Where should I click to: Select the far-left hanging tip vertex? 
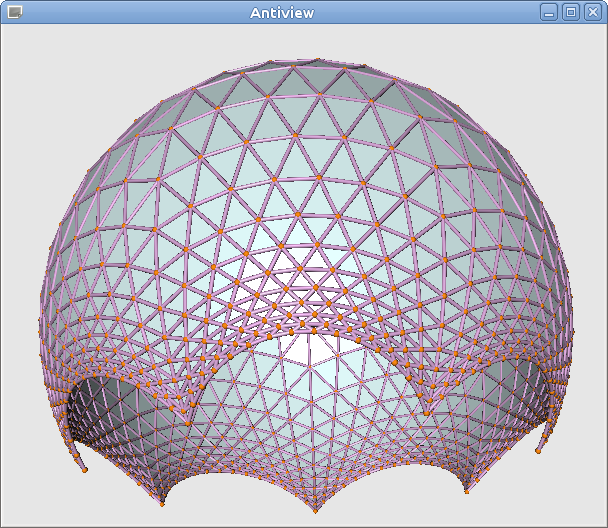pyautogui.click(x=85, y=470)
